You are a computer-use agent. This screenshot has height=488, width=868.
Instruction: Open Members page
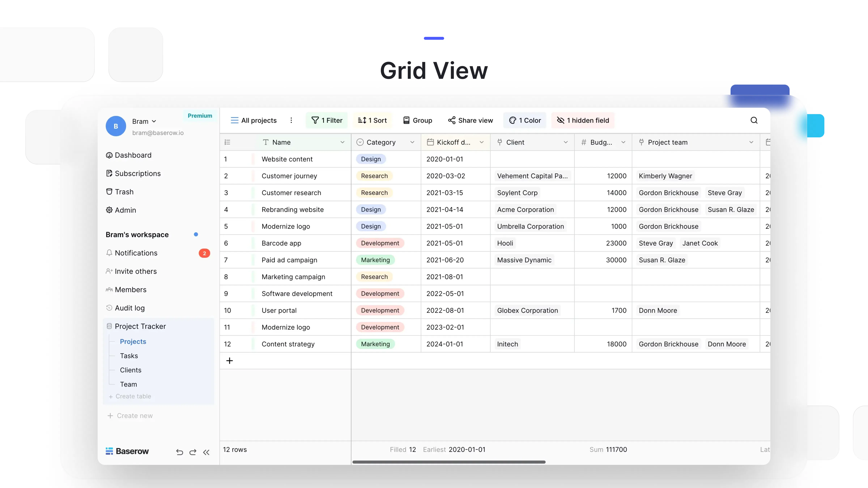(126, 290)
